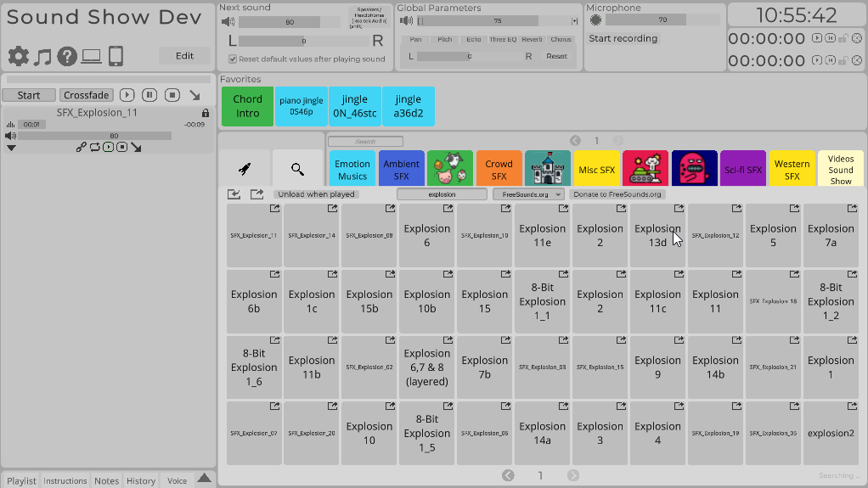Open the help question mark icon
This screenshot has width=868, height=488.
point(67,56)
